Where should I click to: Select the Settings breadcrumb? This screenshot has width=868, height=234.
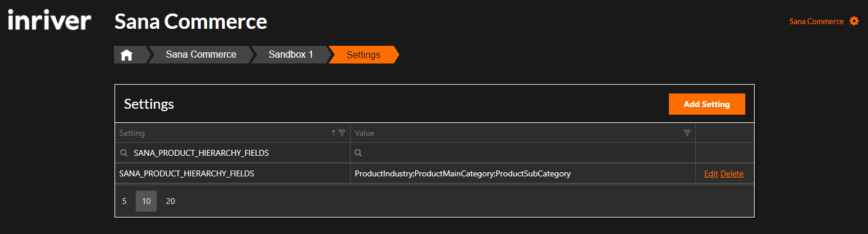(364, 55)
